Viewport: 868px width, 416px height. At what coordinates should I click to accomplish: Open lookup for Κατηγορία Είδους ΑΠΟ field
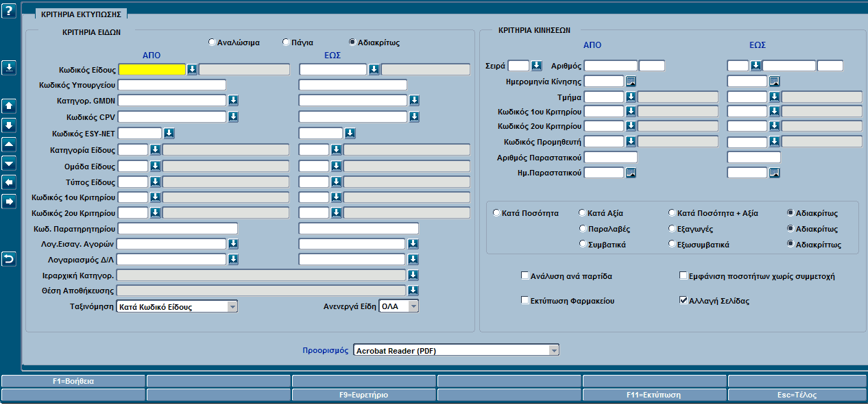click(155, 149)
